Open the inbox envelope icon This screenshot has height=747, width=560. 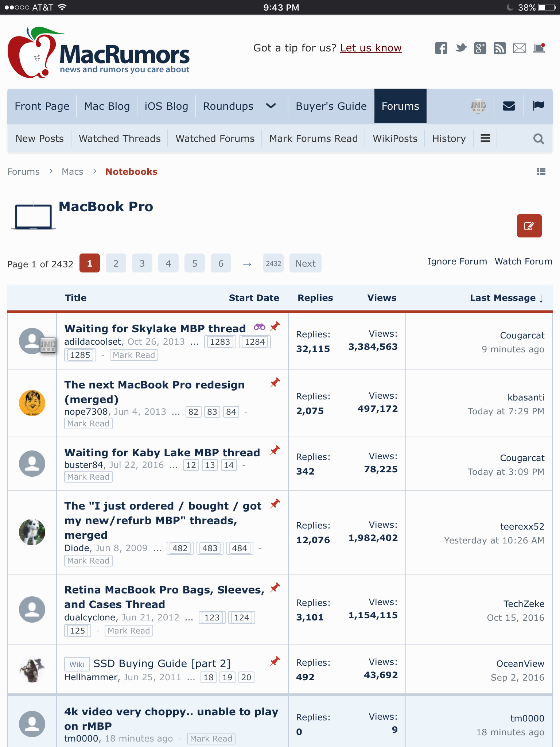click(509, 106)
